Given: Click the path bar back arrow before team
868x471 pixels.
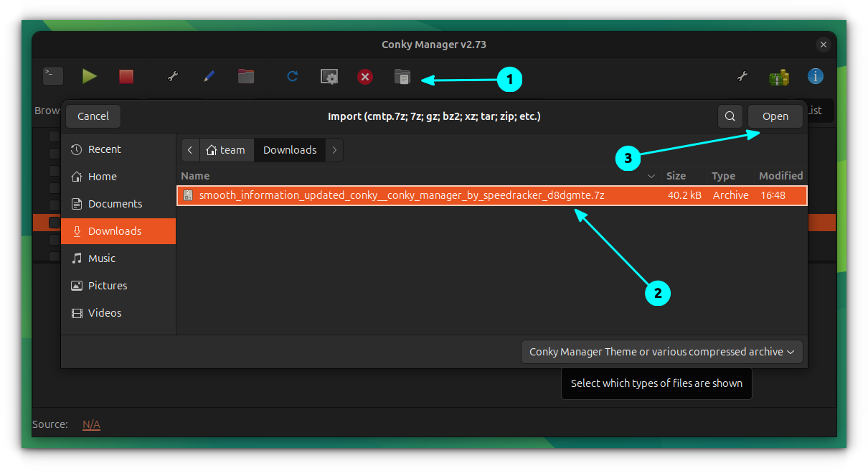Looking at the screenshot, I should click(190, 150).
